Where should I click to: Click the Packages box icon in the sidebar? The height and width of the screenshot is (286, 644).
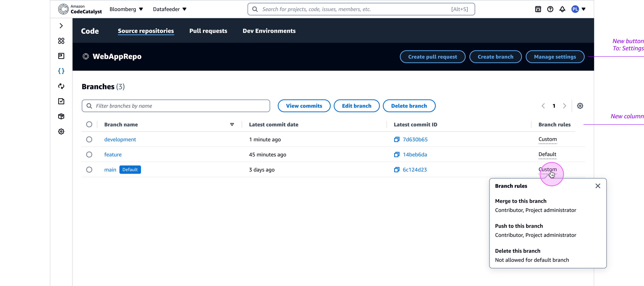pos(61,116)
